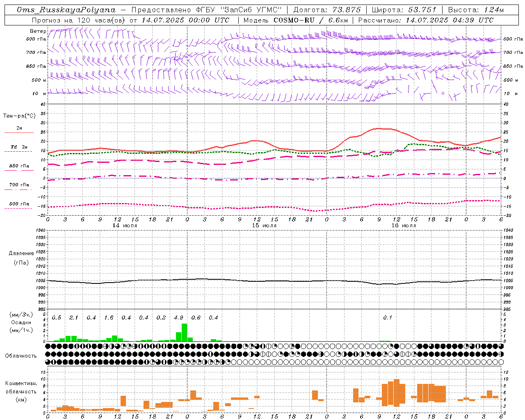Click the '14 июля' date label
This screenshot has height=420, width=525.
point(125,226)
